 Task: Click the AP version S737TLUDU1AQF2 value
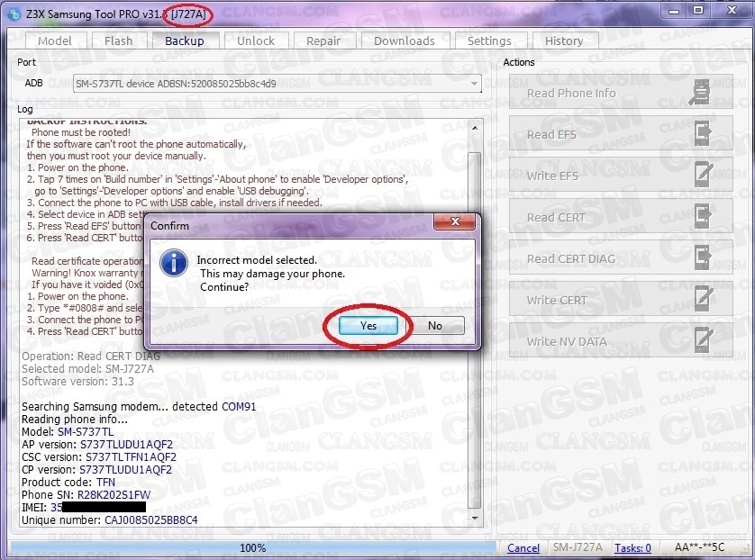click(x=126, y=444)
